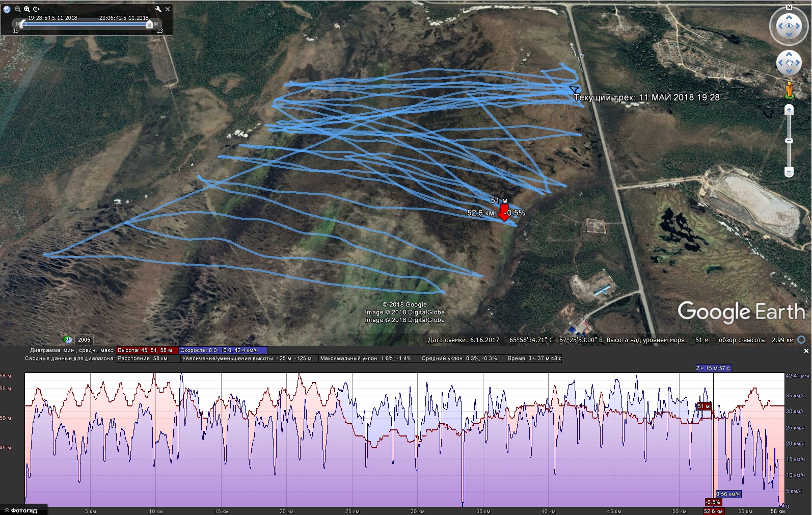Pick the Street View pegman icon
Image resolution: width=812 pixels, height=515 pixels.
click(789, 90)
